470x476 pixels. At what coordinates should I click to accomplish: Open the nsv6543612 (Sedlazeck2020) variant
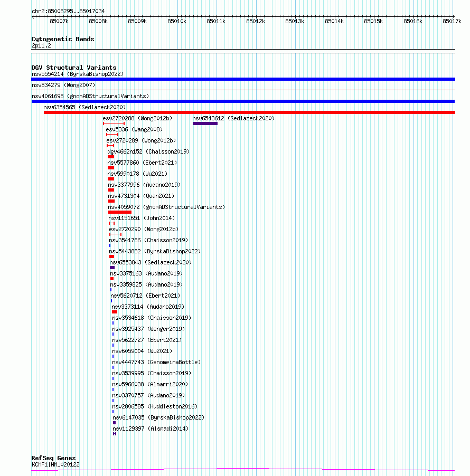tap(233, 118)
